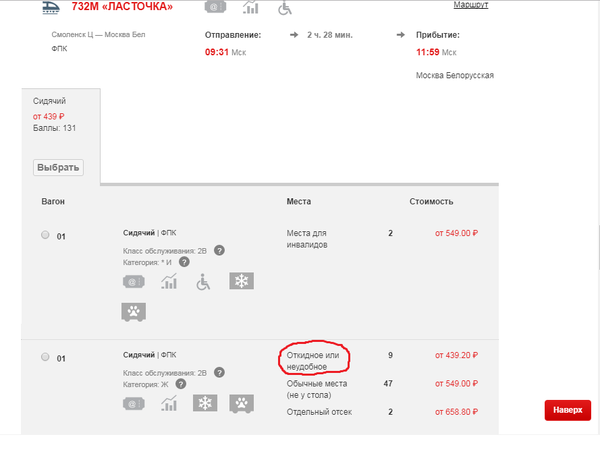Click the travel time 2 ч. 28 мин.
Viewport: 600px width, 466px height.
point(330,35)
